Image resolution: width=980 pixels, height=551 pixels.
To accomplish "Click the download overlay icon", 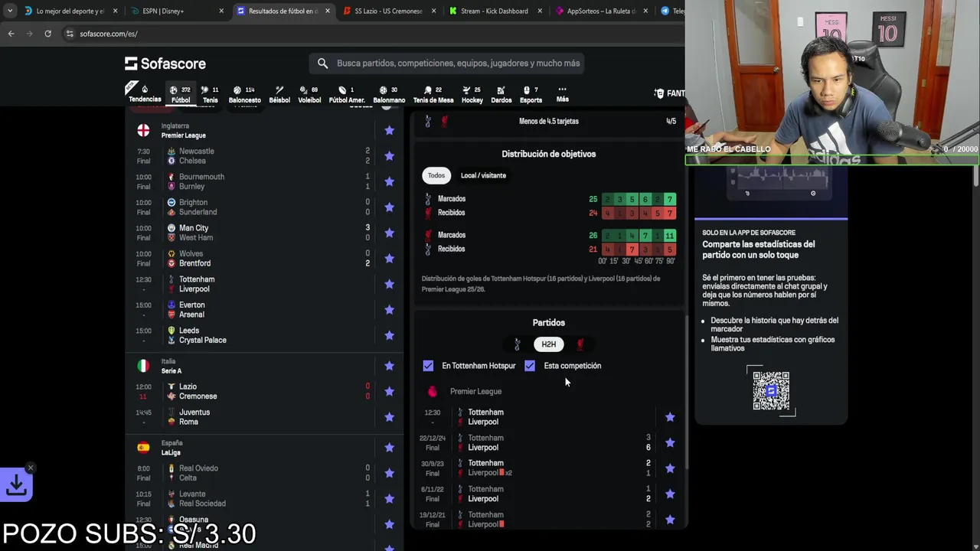I will pos(16,484).
